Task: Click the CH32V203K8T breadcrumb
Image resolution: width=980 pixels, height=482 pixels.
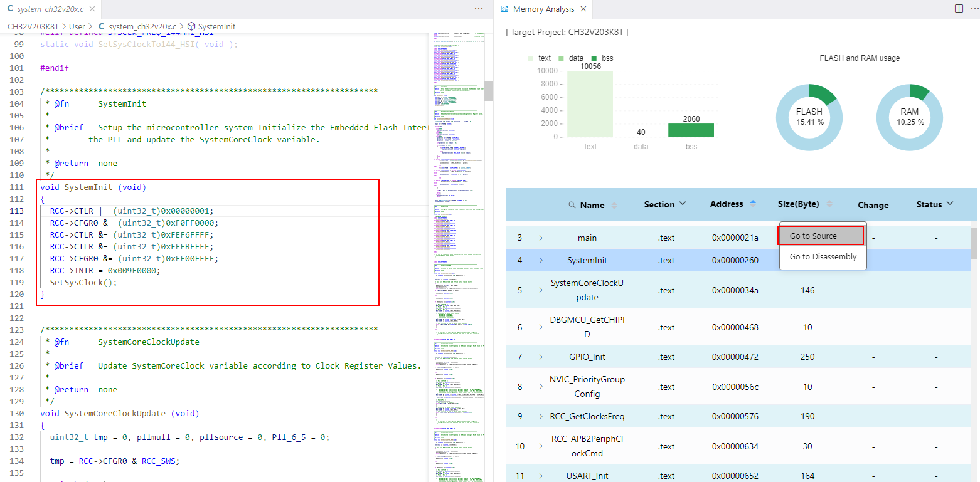Action: point(33,27)
